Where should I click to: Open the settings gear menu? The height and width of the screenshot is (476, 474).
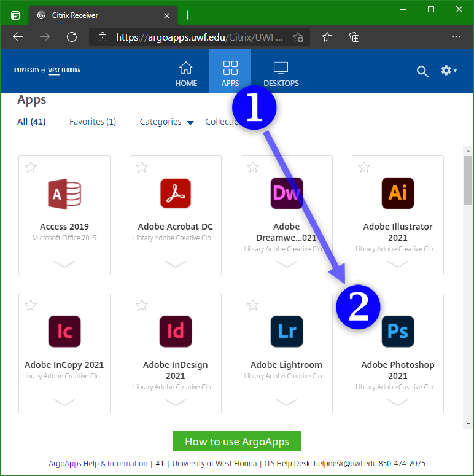pyautogui.click(x=448, y=71)
